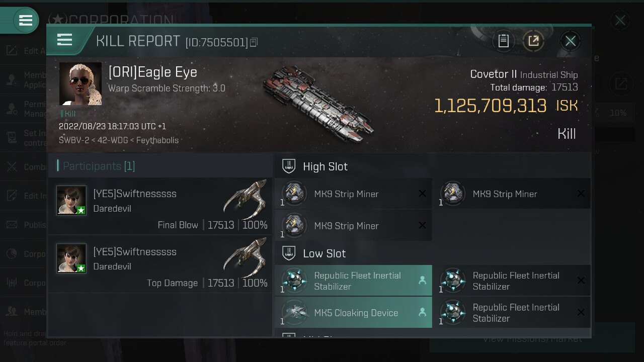Close the Kill Report window

(x=570, y=41)
